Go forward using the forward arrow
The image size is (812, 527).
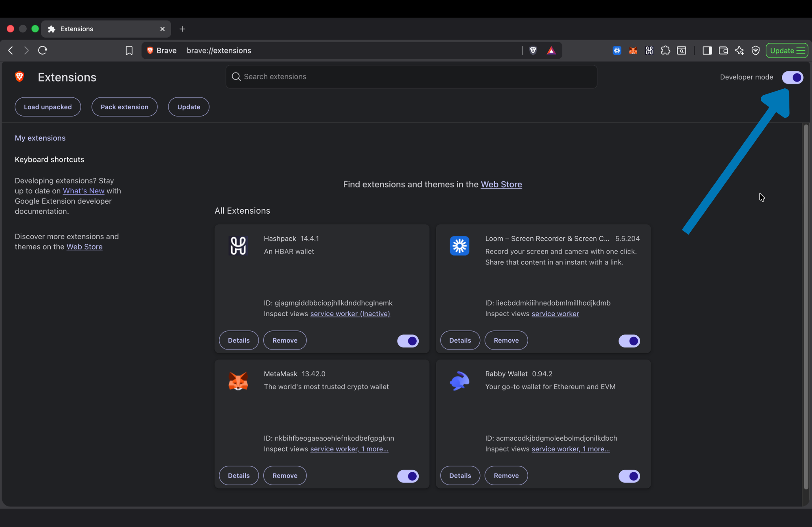coord(26,50)
